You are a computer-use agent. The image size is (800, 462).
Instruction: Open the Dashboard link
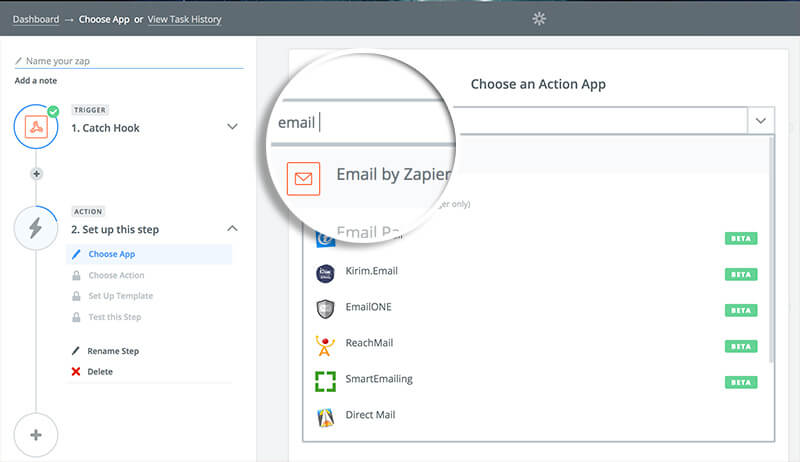click(36, 19)
